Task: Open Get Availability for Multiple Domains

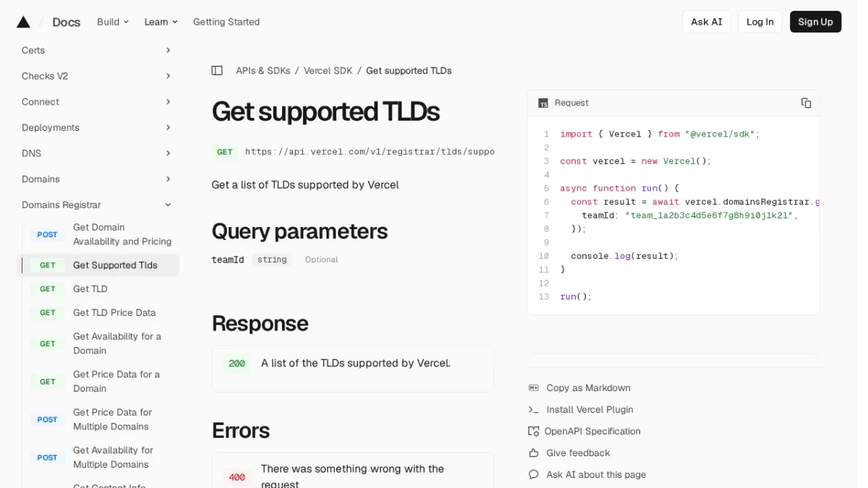Action: [101, 458]
